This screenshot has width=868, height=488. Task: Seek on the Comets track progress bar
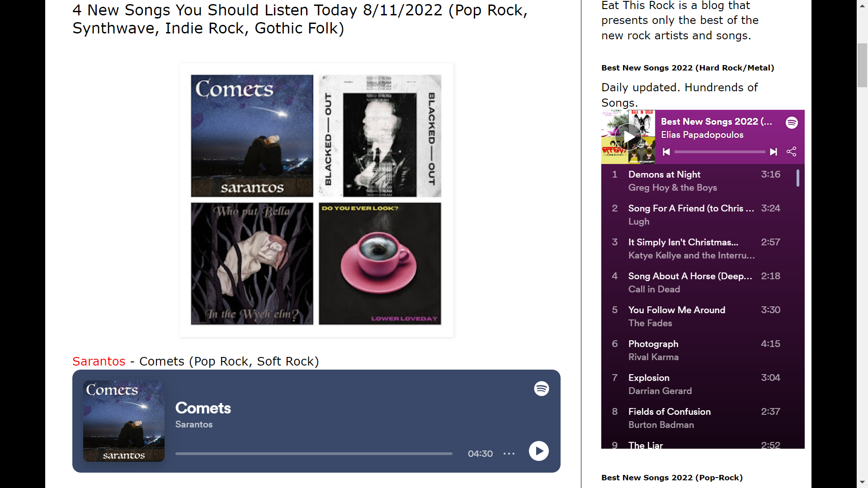coord(314,454)
